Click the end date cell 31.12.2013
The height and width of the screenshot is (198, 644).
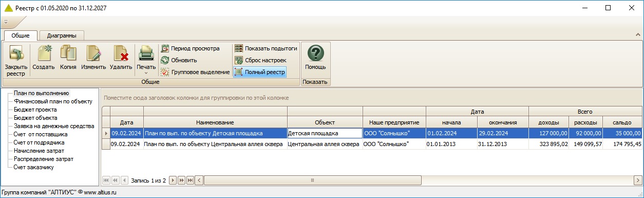tap(503, 144)
